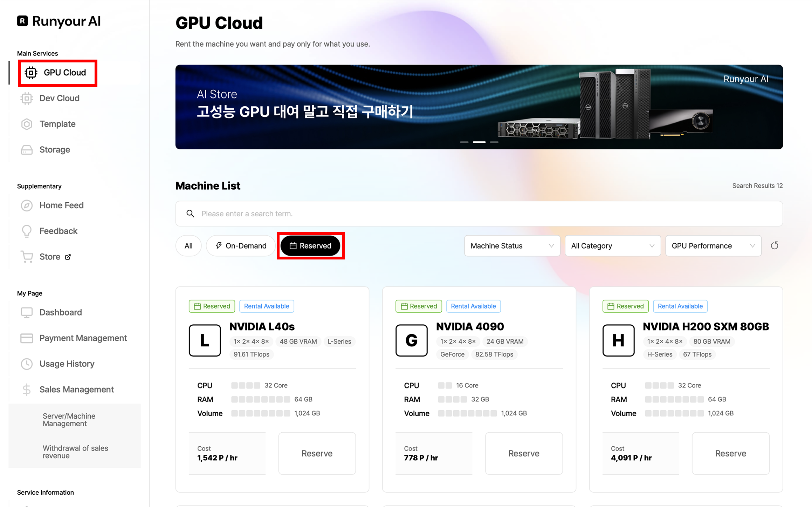This screenshot has width=812, height=507.
Task: Open the Template hexagon icon
Action: (27, 124)
